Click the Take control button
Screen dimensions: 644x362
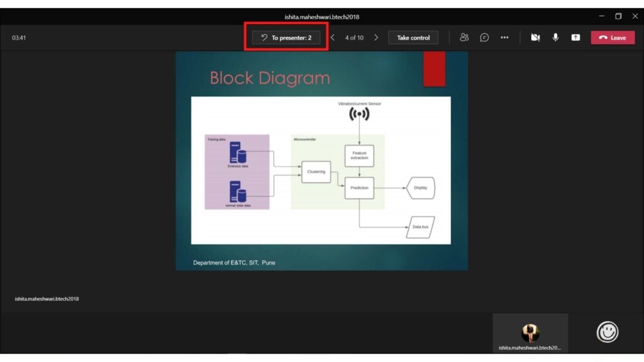point(413,37)
